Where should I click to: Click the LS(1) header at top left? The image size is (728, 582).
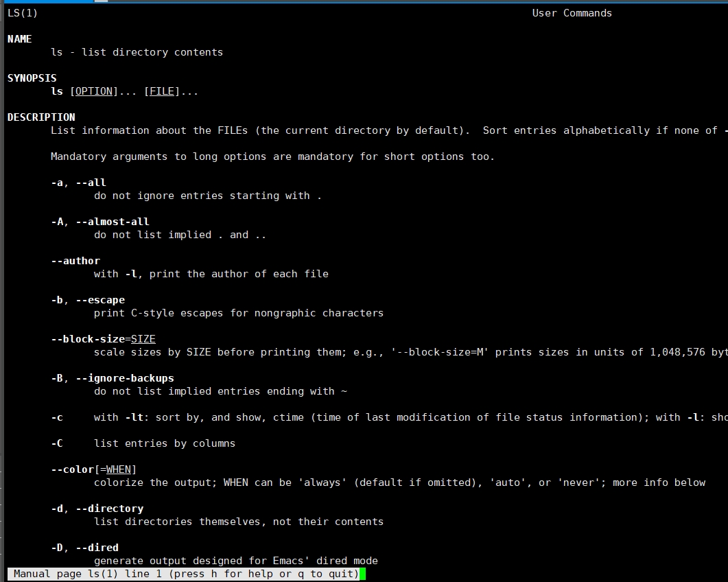click(x=23, y=13)
